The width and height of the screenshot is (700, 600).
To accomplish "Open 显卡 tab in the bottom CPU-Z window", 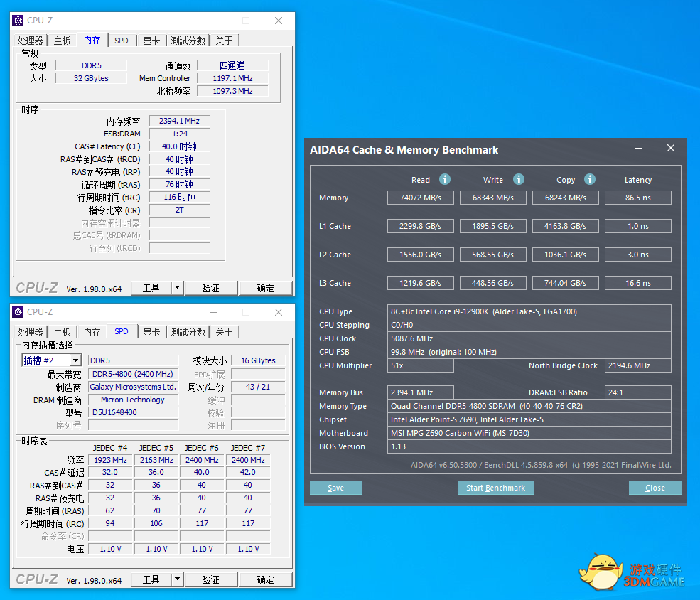I will [151, 332].
